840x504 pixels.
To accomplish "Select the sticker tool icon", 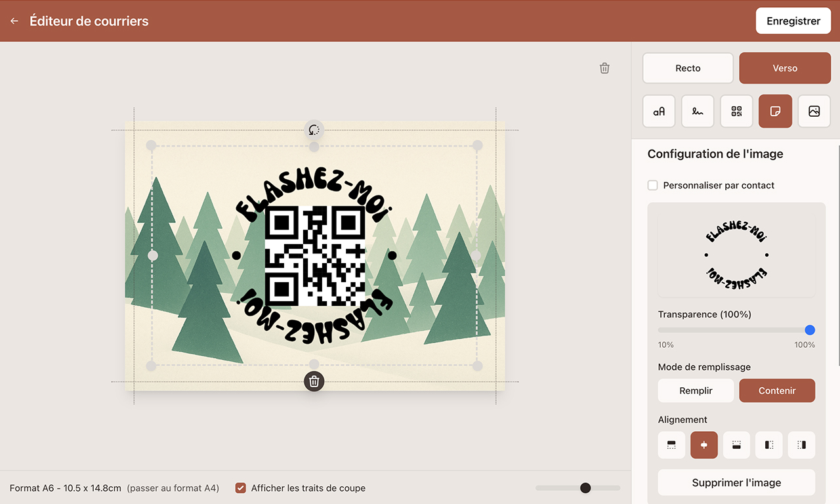I will [775, 112].
